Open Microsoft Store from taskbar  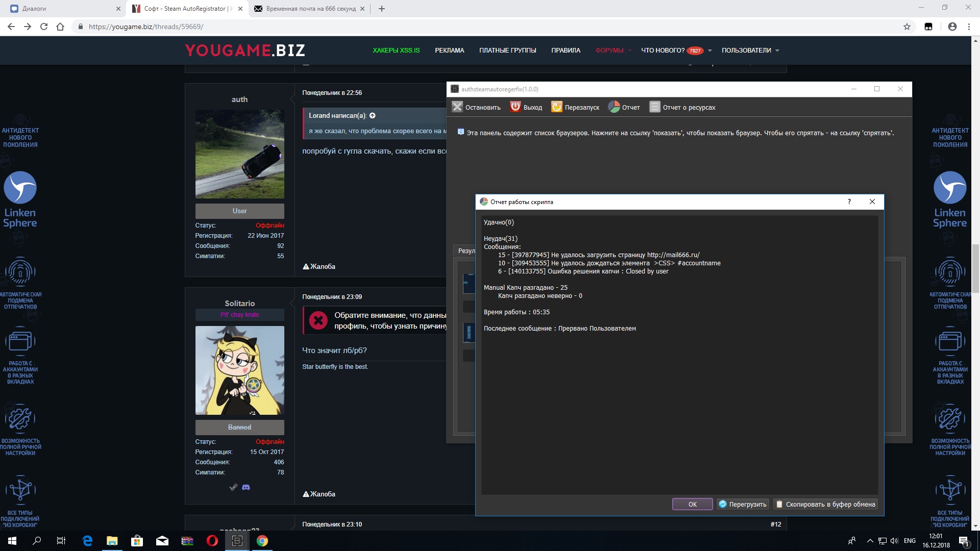[137, 541]
